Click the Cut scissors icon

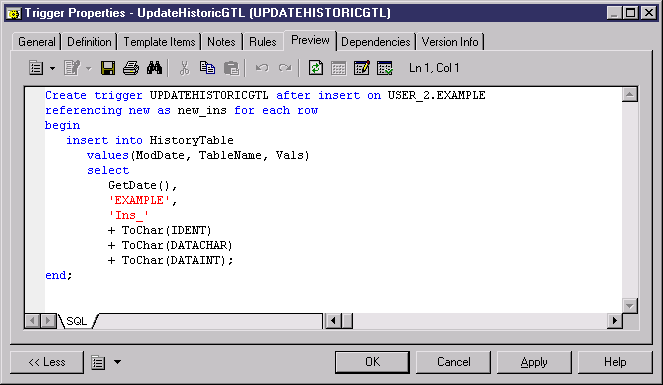(x=184, y=68)
